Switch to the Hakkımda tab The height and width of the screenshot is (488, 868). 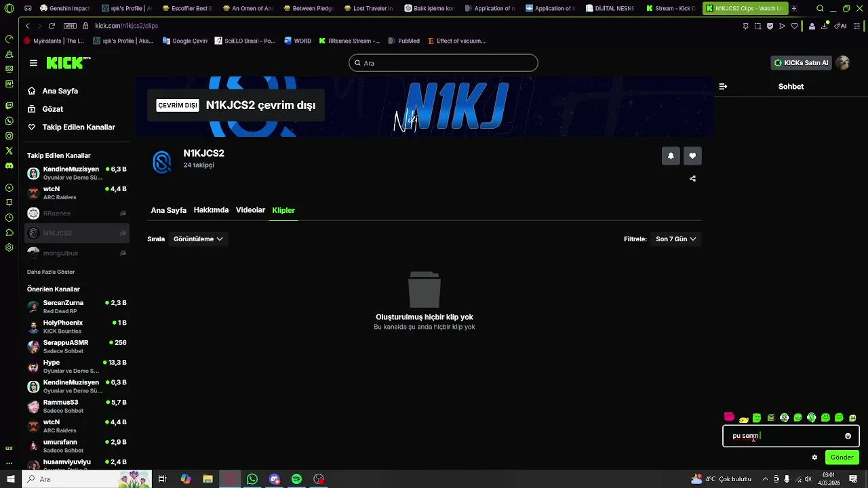click(x=211, y=210)
